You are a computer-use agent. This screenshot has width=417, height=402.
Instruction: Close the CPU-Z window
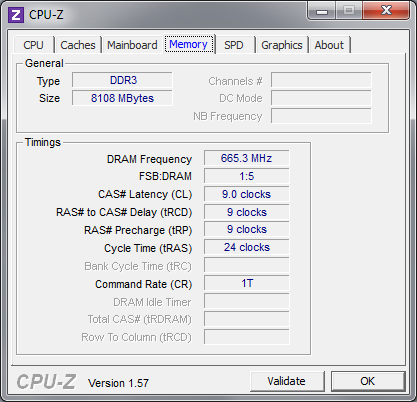386,11
